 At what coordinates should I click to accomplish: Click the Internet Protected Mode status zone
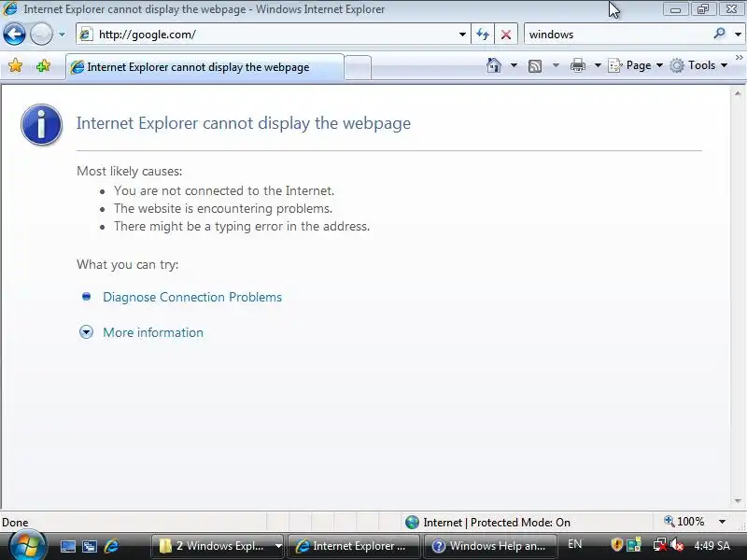click(x=488, y=523)
